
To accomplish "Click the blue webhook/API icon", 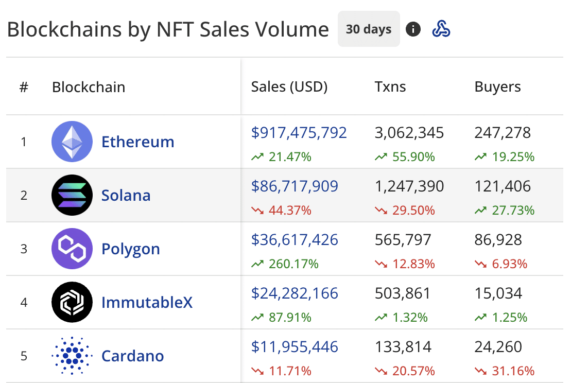I will pyautogui.click(x=440, y=29).
